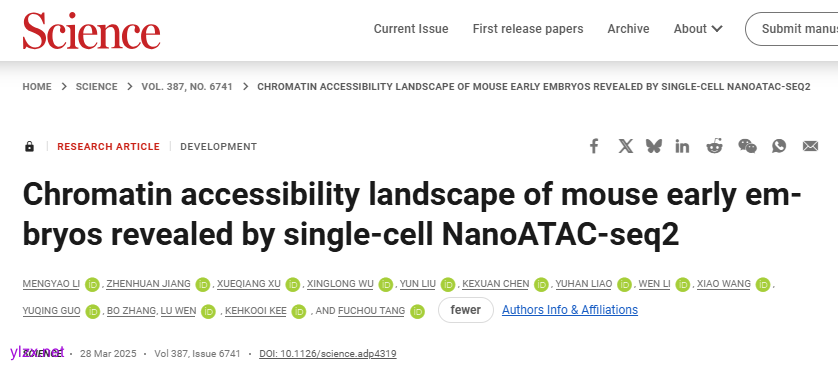Navigate to Vol. 387, No. 6741 breadcrumb
Image resolution: width=838 pixels, height=367 pixels.
[187, 87]
